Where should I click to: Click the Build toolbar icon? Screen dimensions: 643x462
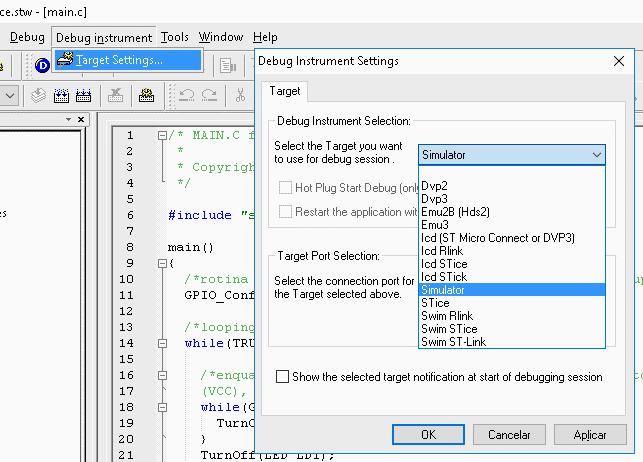tap(61, 96)
